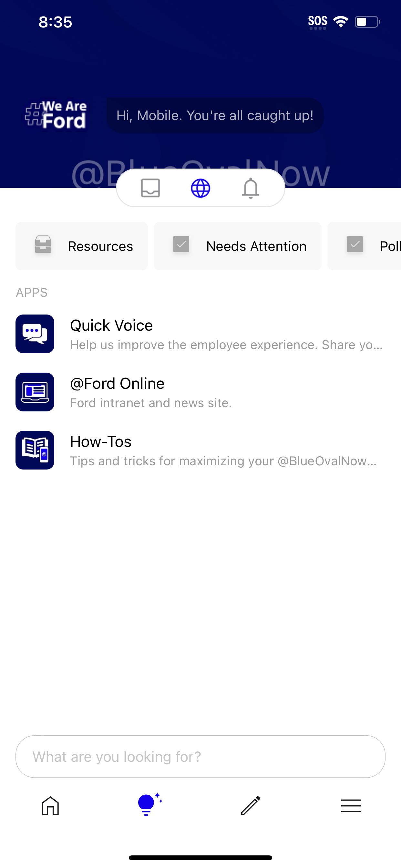Open Quick Voice title text
This screenshot has width=401, height=868.
(111, 325)
